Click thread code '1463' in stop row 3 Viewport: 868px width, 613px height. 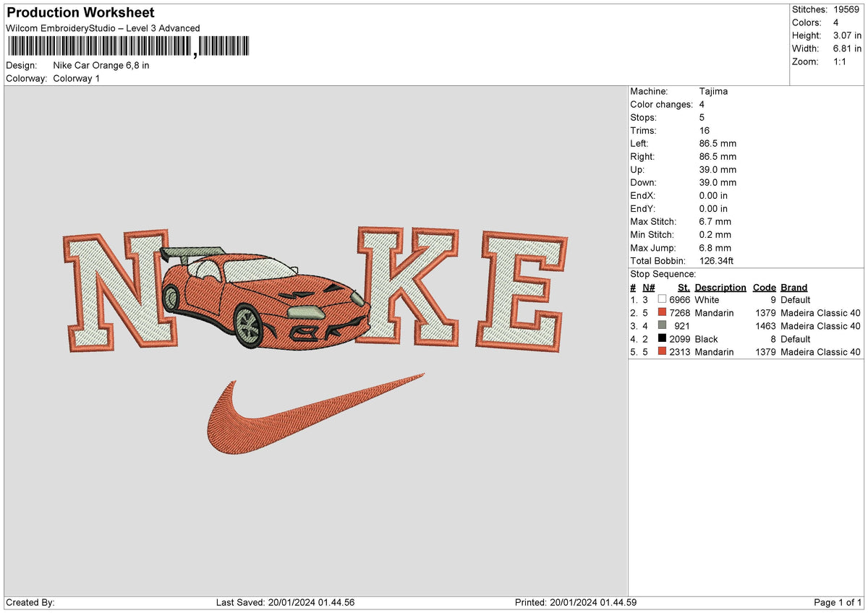tap(765, 325)
